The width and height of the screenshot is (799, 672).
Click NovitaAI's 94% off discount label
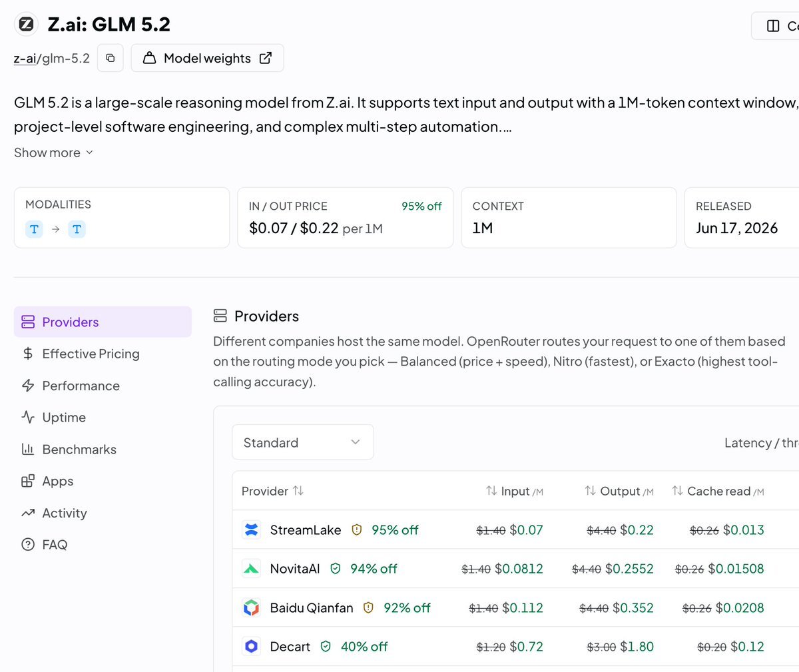point(374,569)
